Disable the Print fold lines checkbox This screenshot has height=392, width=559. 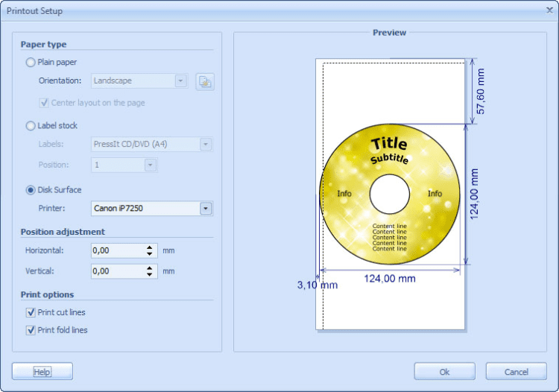click(31, 330)
